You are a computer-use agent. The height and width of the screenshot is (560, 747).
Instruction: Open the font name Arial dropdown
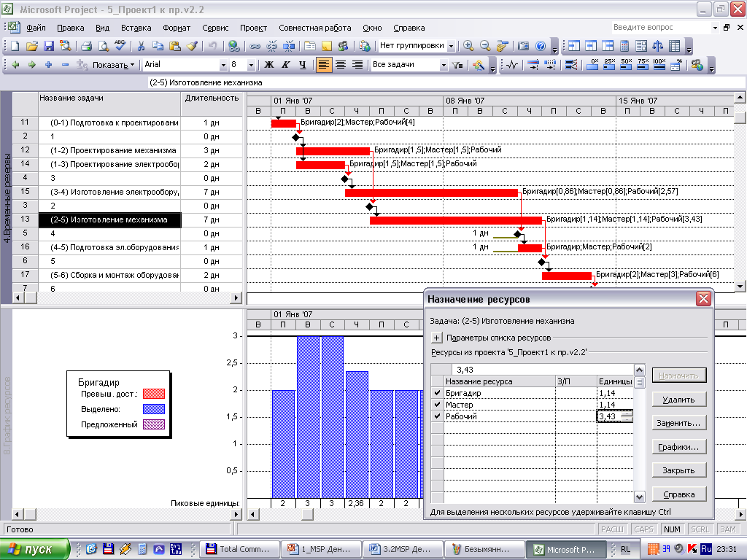223,65
